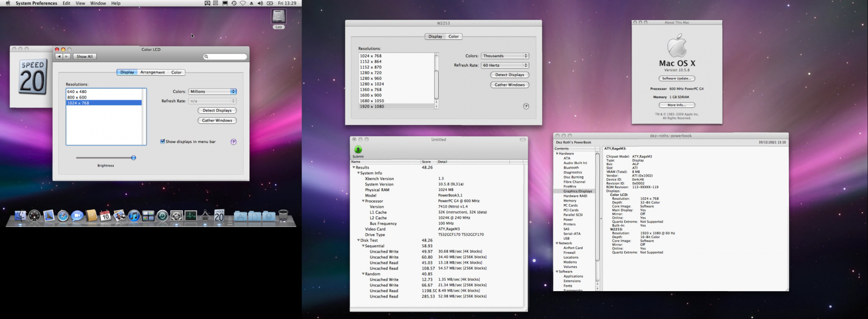The height and width of the screenshot is (319, 868).
Task: Open Spaces from the Dock
Action: (x=148, y=216)
